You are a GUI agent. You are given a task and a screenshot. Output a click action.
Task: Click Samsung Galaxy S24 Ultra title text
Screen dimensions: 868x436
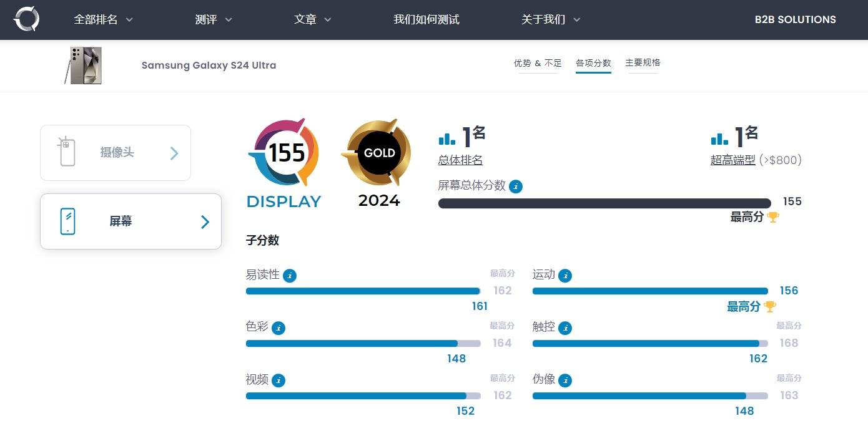coord(209,65)
